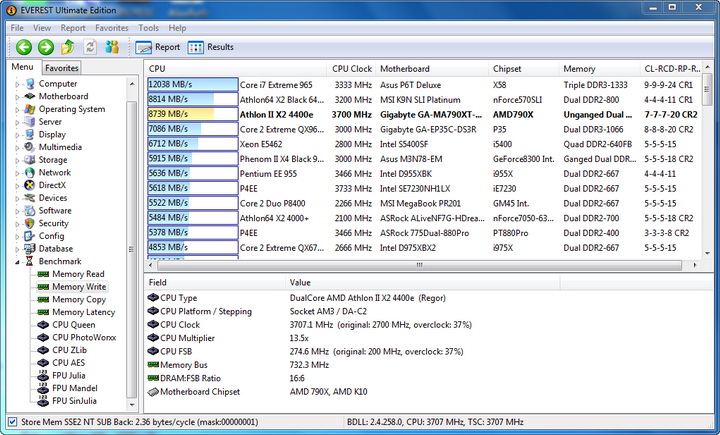Expand the Software tree node arrow

[17, 211]
